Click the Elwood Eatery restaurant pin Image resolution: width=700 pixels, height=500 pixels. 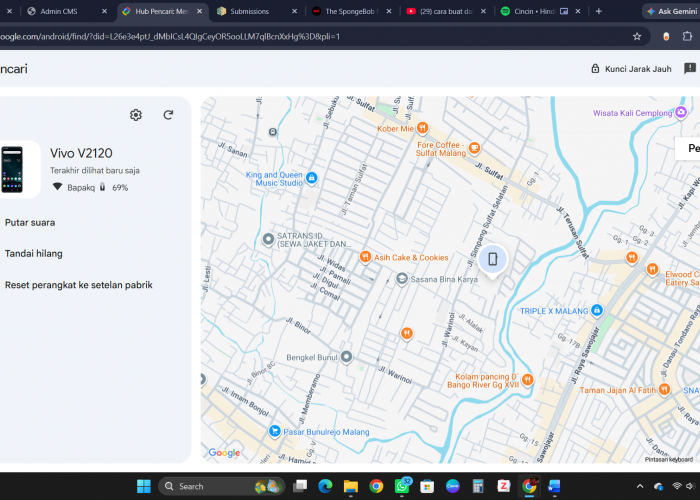(653, 269)
